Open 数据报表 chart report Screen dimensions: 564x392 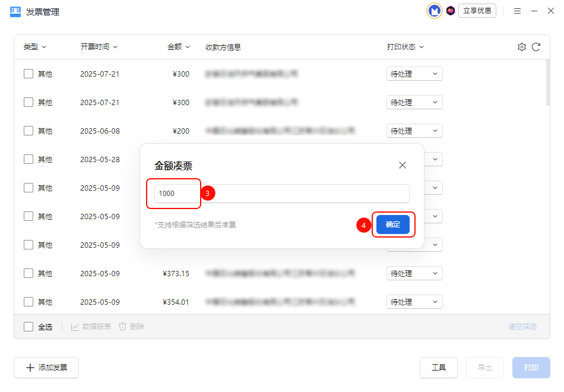click(x=91, y=327)
